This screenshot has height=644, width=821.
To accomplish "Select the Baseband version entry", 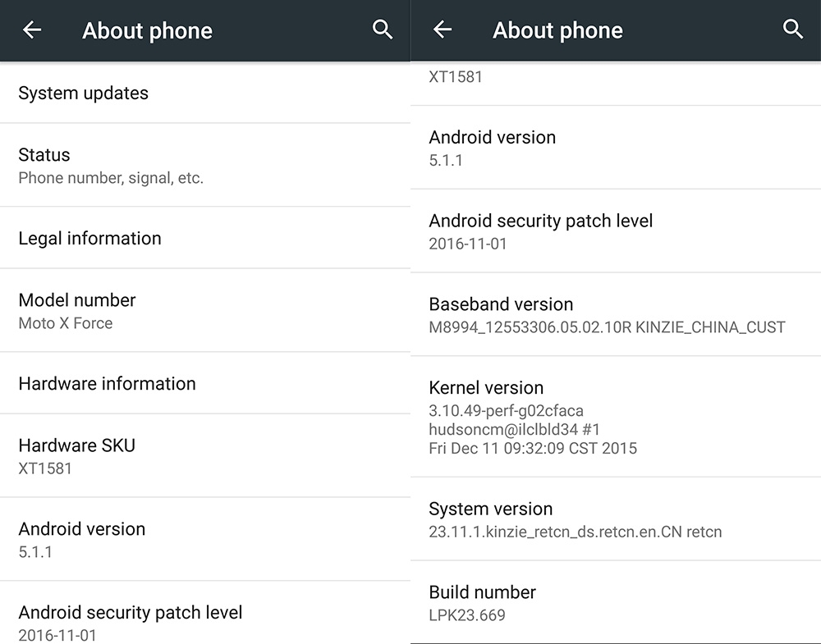I will pos(616,315).
